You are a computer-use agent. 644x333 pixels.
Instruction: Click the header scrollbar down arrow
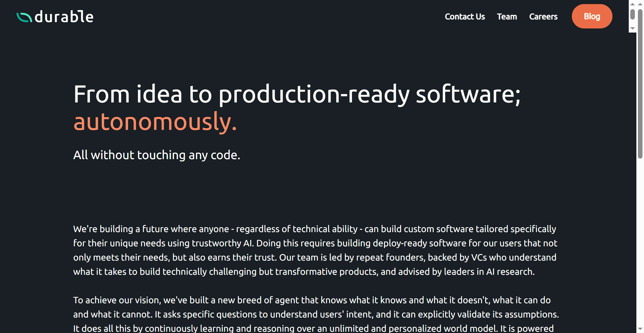633,28
